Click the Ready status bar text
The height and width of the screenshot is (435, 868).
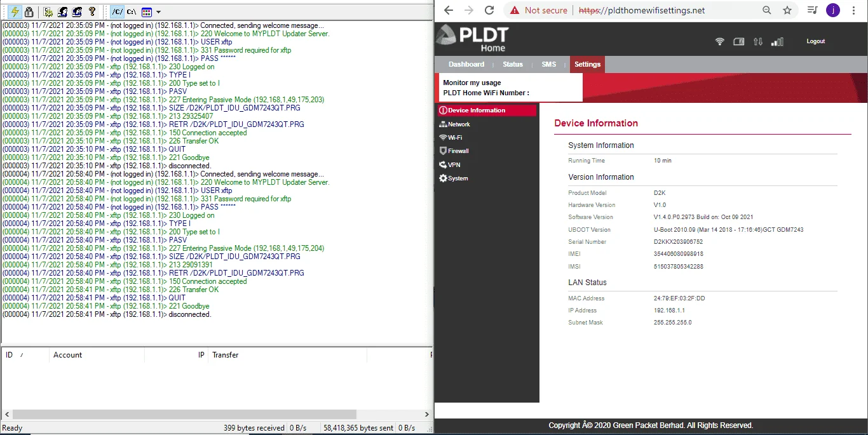pyautogui.click(x=13, y=428)
